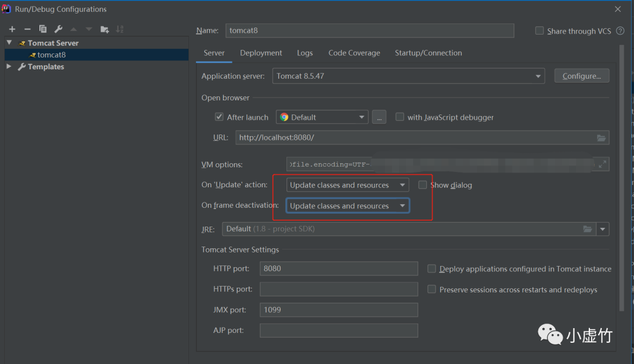Image resolution: width=634 pixels, height=364 pixels.
Task: Uncheck the After launch checkbox
Action: pos(220,117)
